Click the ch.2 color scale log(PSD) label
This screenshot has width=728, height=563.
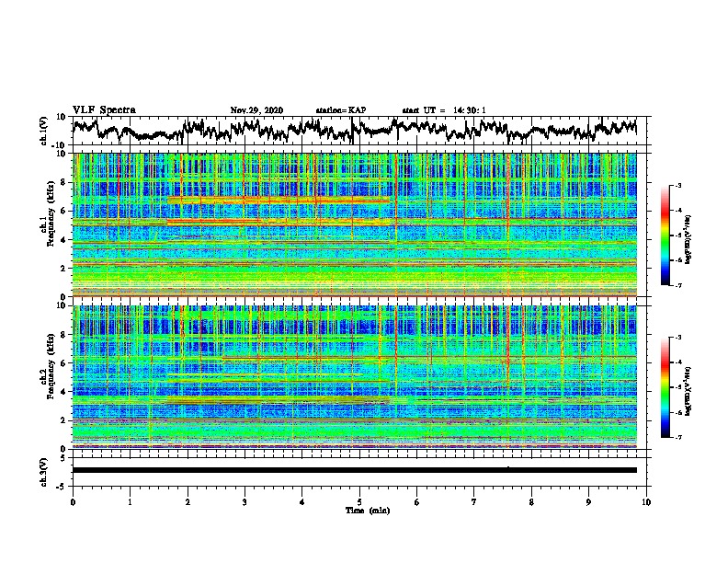[x=688, y=391]
